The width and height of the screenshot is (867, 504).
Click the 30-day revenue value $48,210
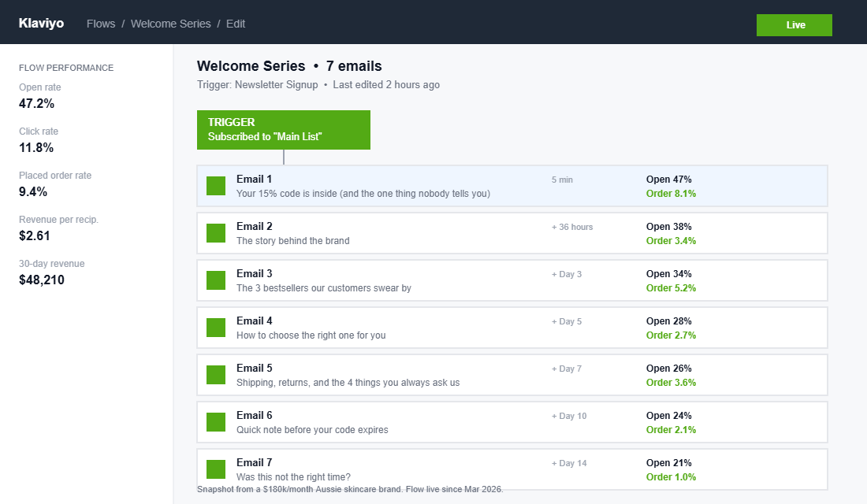[42, 280]
